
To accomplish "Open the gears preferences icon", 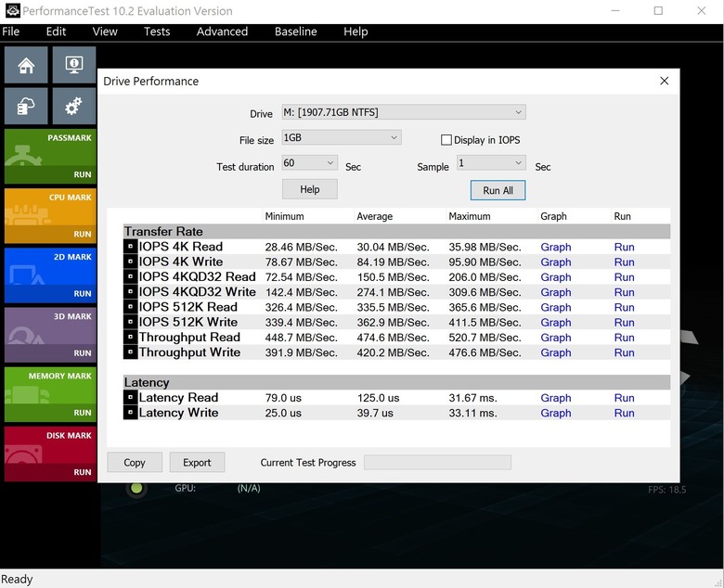I will [74, 106].
